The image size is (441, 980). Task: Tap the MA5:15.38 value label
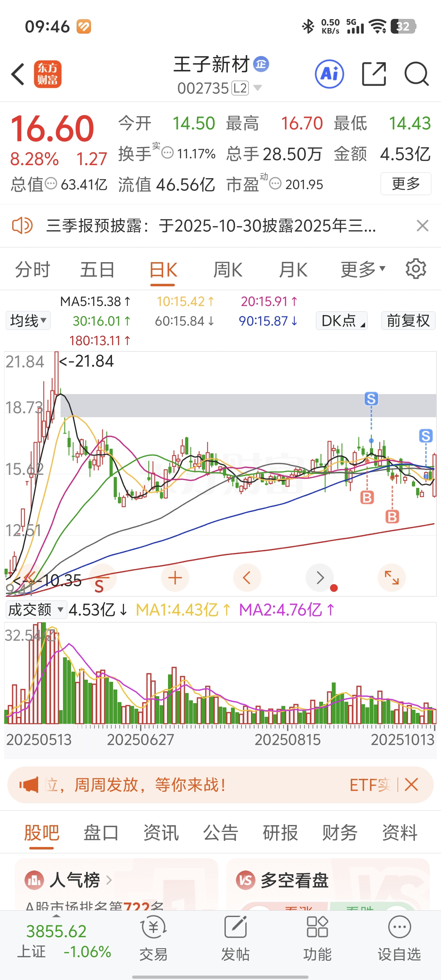coord(95,301)
